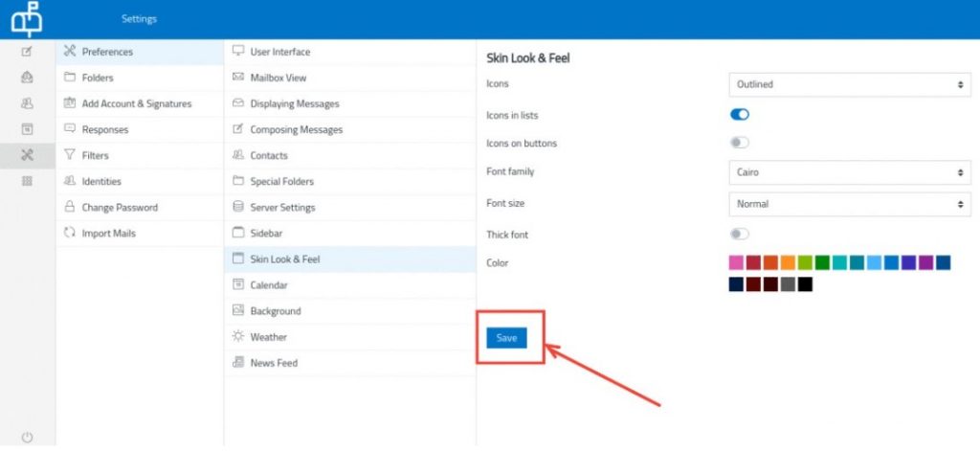Click the Save button

pyautogui.click(x=506, y=338)
